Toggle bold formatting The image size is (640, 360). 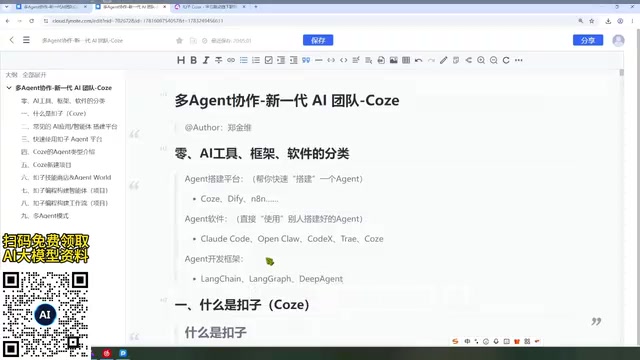(x=193, y=60)
